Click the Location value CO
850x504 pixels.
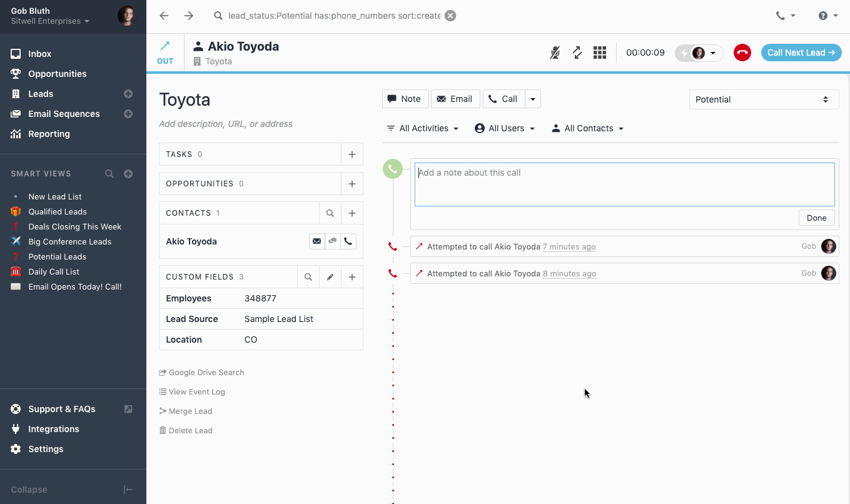[x=251, y=340]
